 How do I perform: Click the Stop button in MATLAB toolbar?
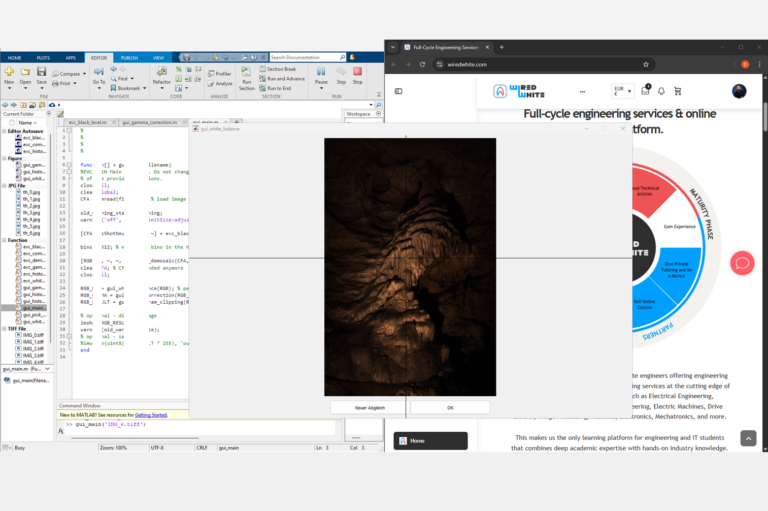click(358, 75)
